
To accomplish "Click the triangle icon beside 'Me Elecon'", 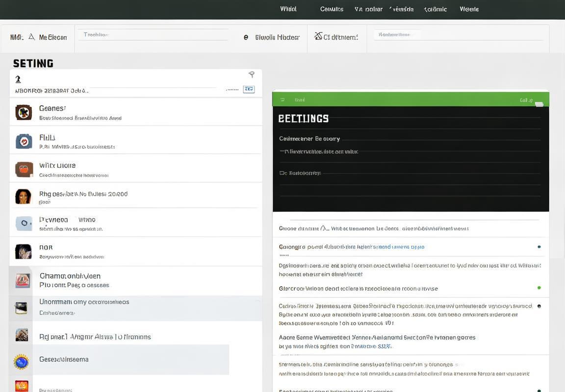I will [32, 37].
